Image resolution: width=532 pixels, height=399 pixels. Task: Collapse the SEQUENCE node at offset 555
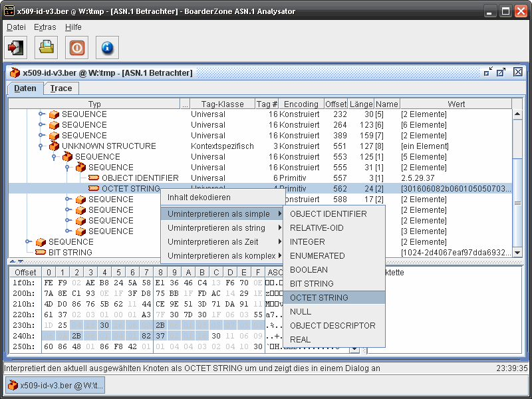pos(67,168)
